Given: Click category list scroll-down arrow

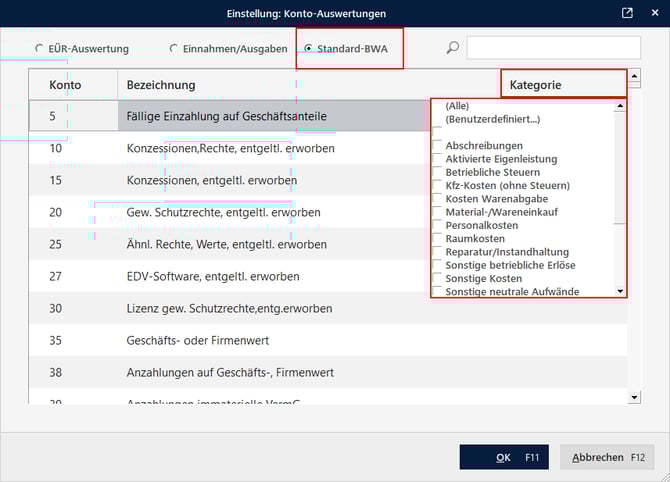Looking at the screenshot, I should point(620,291).
